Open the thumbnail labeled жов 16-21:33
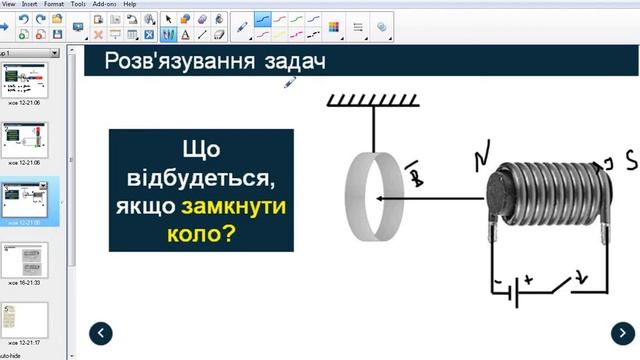This screenshot has width=640, height=360. (24, 260)
